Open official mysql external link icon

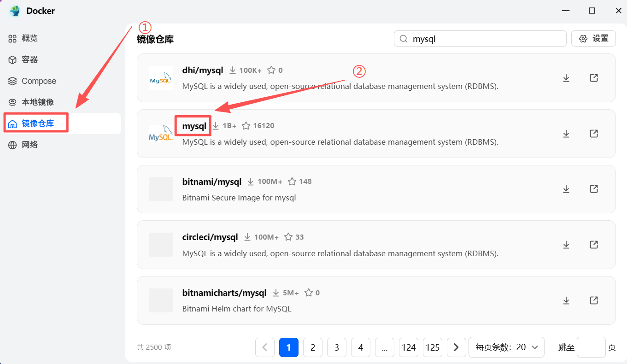[594, 134]
